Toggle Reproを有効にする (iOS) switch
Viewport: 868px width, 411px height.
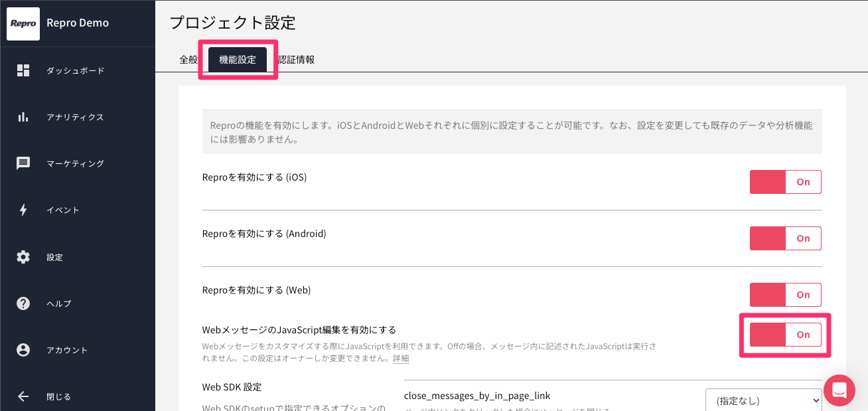coord(786,182)
